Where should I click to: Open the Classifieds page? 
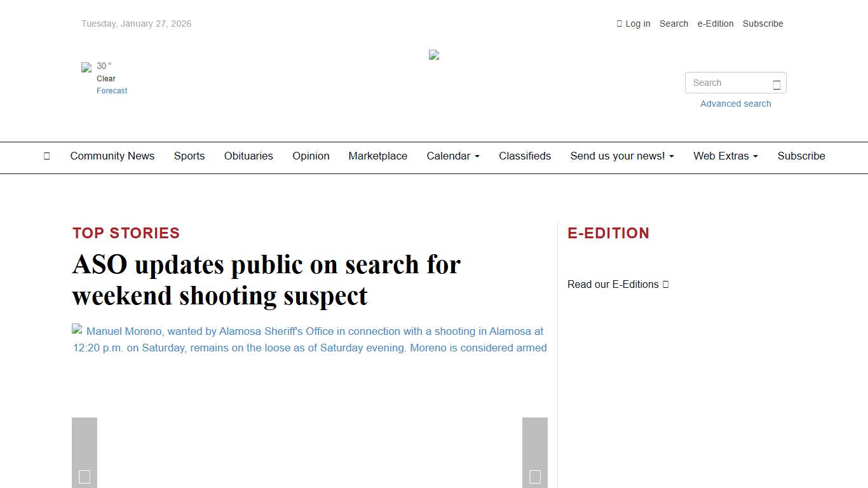pos(524,156)
